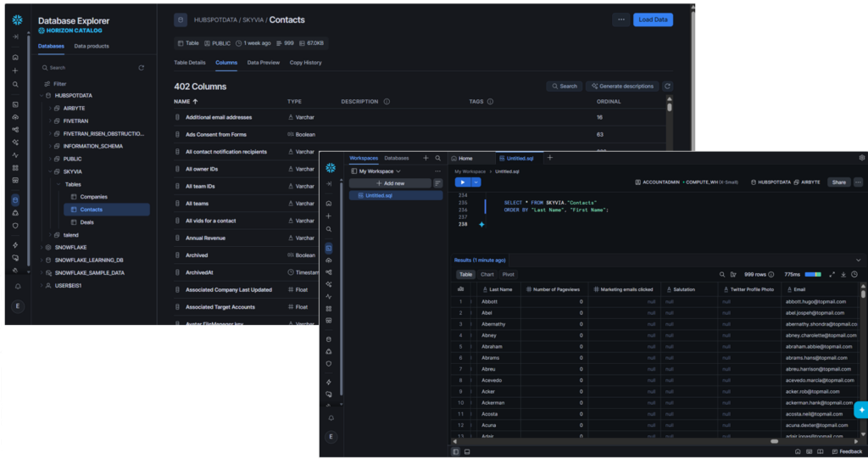Select the Deals table in tree
Image resolution: width=868 pixels, height=459 pixels.
(87, 222)
